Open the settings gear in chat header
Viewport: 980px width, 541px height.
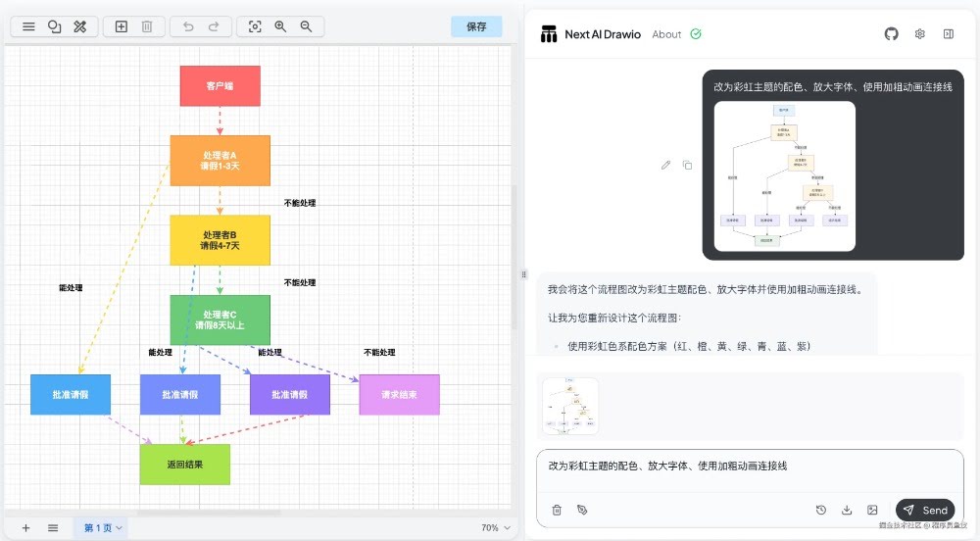(919, 34)
